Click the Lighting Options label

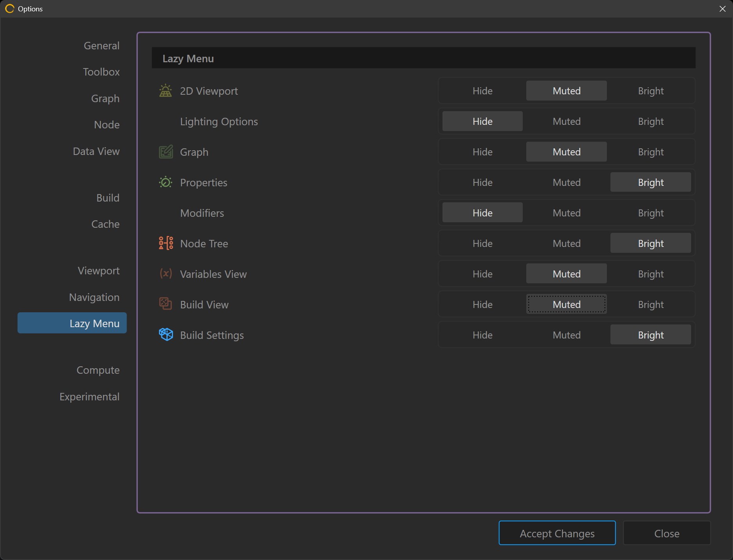tap(219, 121)
